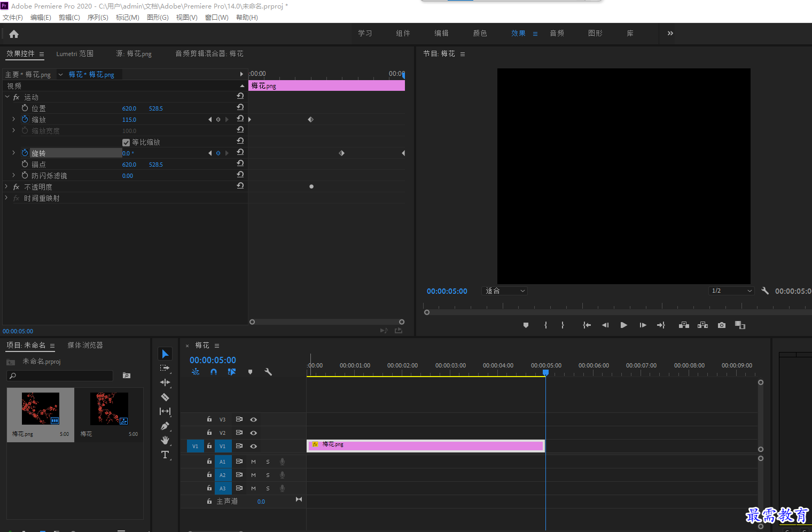The height and width of the screenshot is (532, 812).
Task: Click the Add Marker button in Program monitor
Action: 526,325
